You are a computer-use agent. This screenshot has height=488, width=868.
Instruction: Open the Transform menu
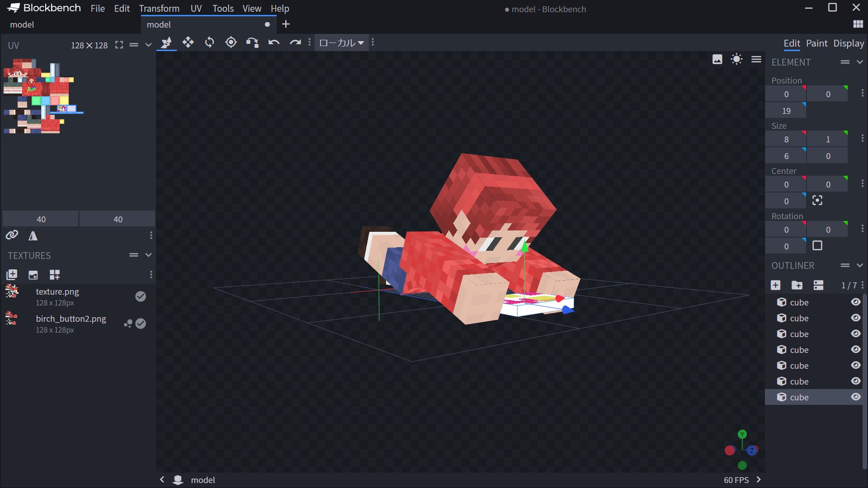click(x=159, y=9)
